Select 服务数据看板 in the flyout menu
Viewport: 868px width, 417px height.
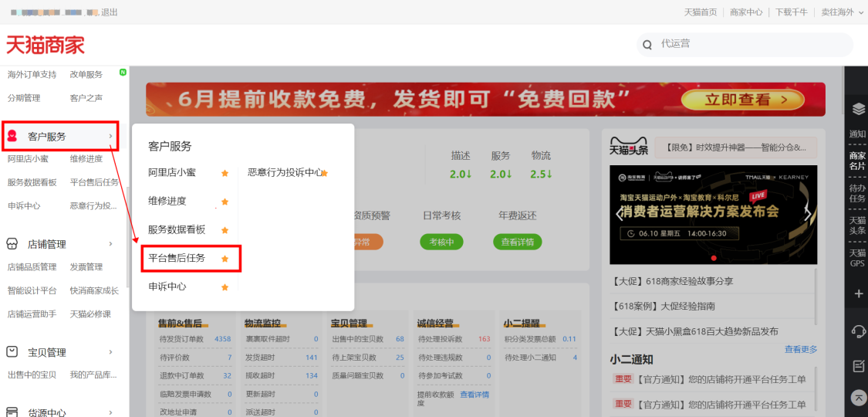[x=177, y=230]
